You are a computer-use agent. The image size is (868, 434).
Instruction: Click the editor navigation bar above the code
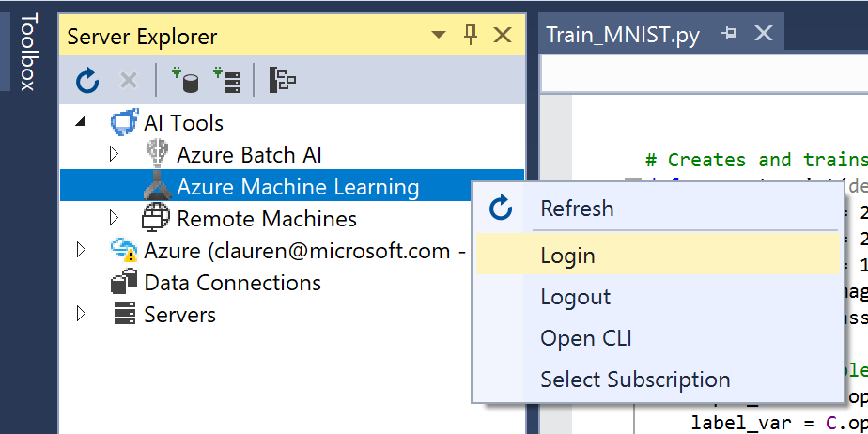point(705,73)
